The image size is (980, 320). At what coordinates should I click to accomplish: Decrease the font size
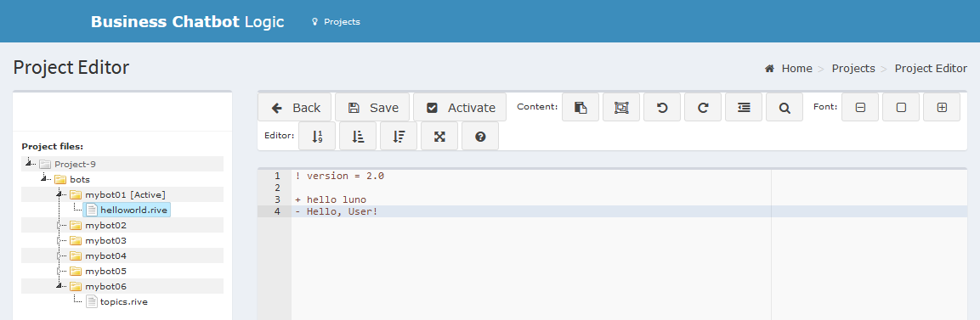[x=860, y=107]
